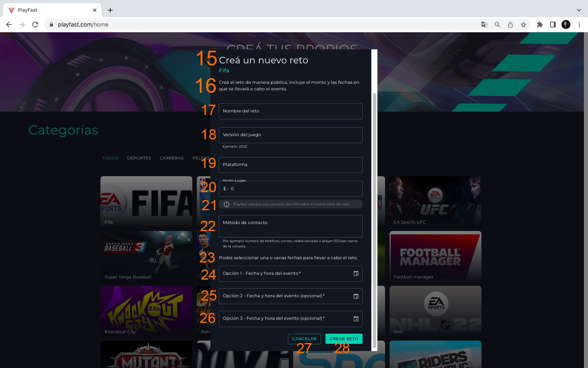Click the Categorías heading
Viewport: 588px width, 368px height.
click(x=63, y=130)
